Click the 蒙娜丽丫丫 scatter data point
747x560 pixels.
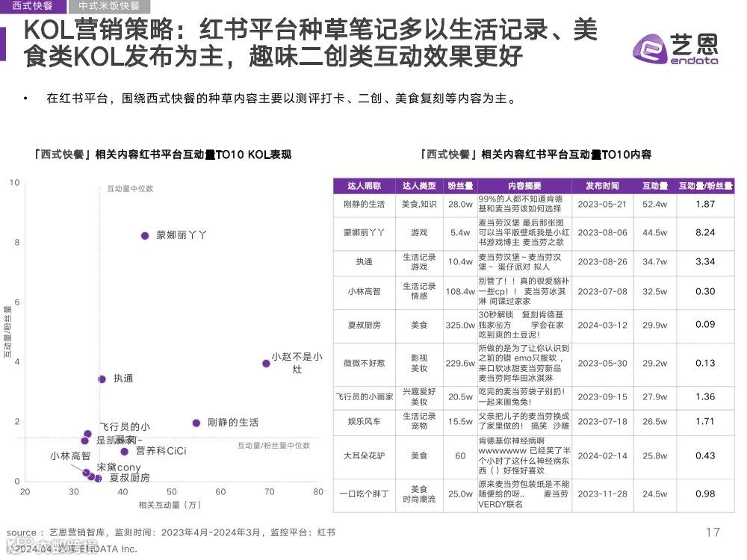pyautogui.click(x=145, y=236)
